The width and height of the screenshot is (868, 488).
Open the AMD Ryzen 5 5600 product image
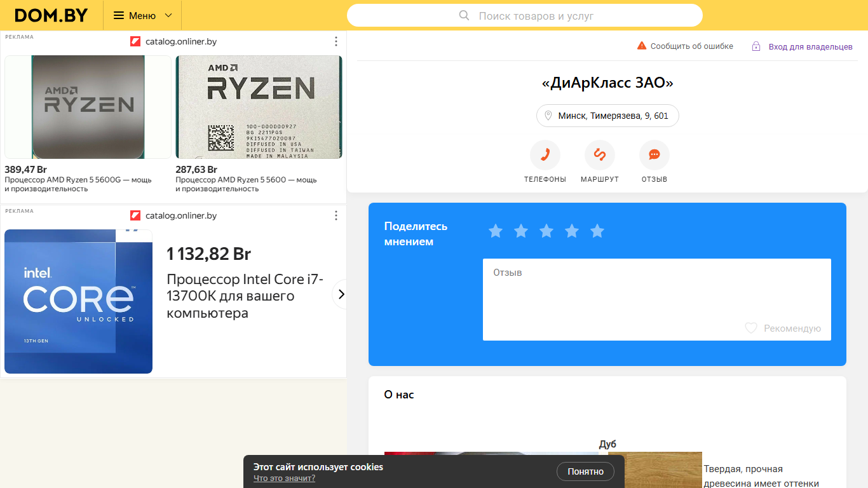tap(259, 107)
